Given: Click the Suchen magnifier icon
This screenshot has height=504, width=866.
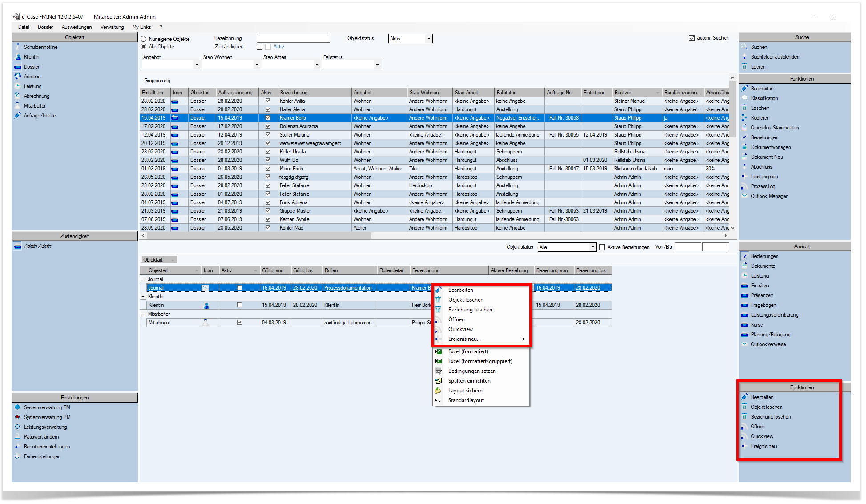Looking at the screenshot, I should coord(745,47).
